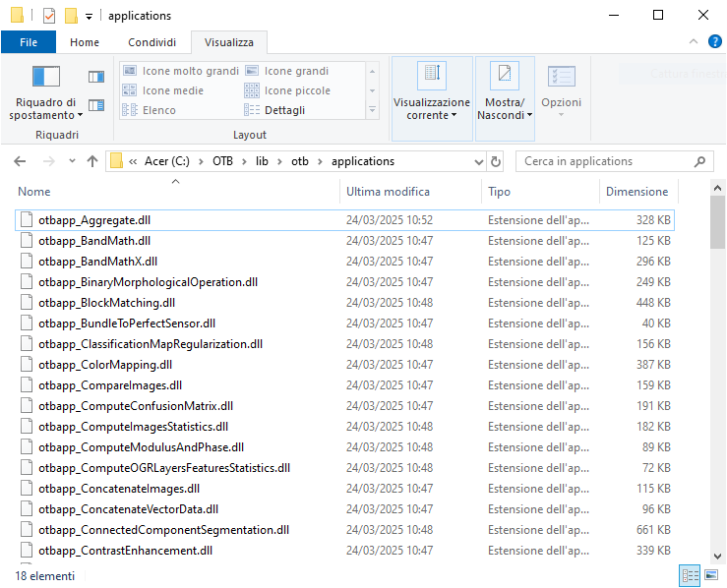The width and height of the screenshot is (727, 588).
Task: Expand the chevron after otb in path
Action: click(320, 161)
